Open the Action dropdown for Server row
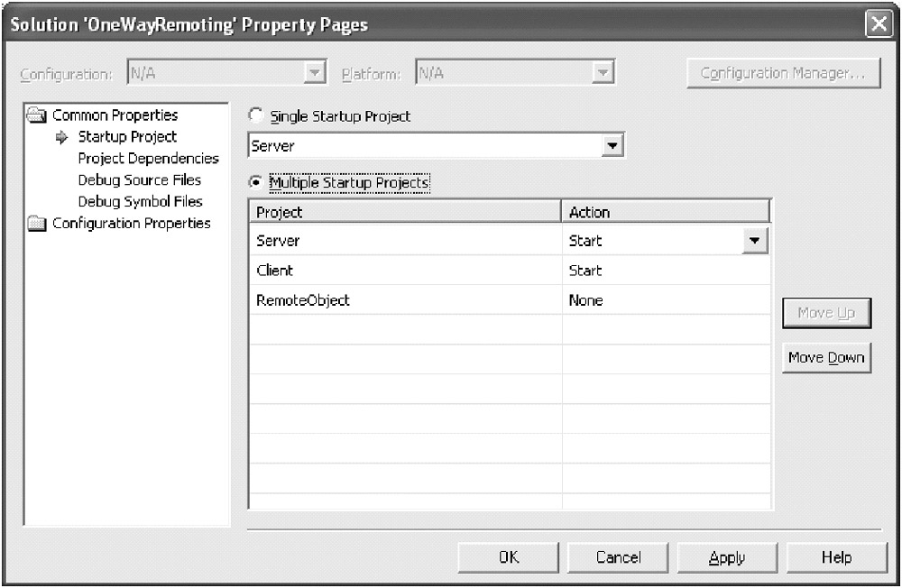The image size is (902, 588). 755,241
